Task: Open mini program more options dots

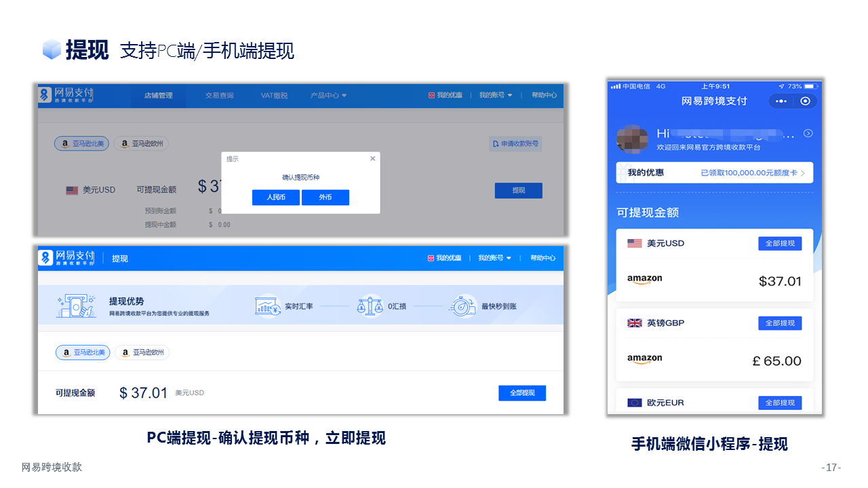Action: click(781, 101)
